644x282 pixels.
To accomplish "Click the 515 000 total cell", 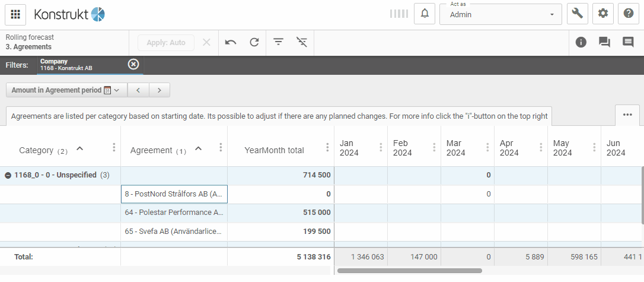I will [281, 213].
